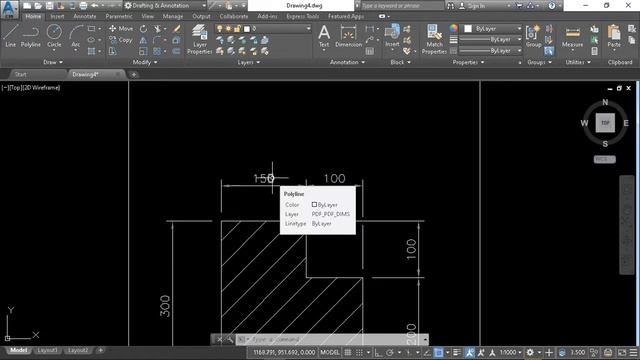Screen dimensions: 640x360
Task: Click the WCS coordinate system button
Action: click(x=604, y=159)
